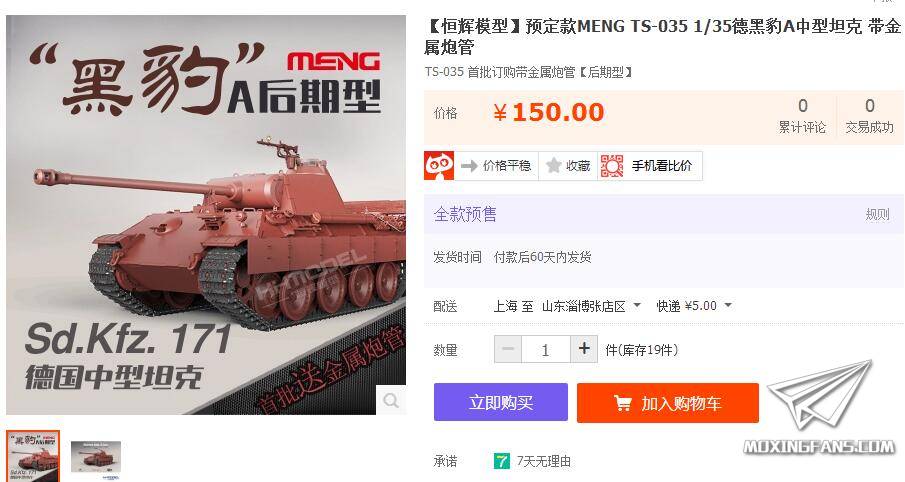Increase quantity with the plus button
Viewport: 905px width, 482px height.
click(x=584, y=349)
